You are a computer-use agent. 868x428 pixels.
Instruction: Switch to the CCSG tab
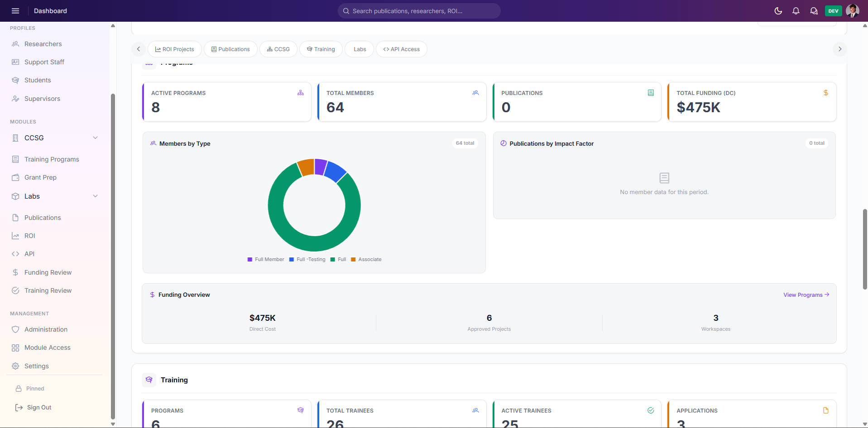[x=278, y=49]
